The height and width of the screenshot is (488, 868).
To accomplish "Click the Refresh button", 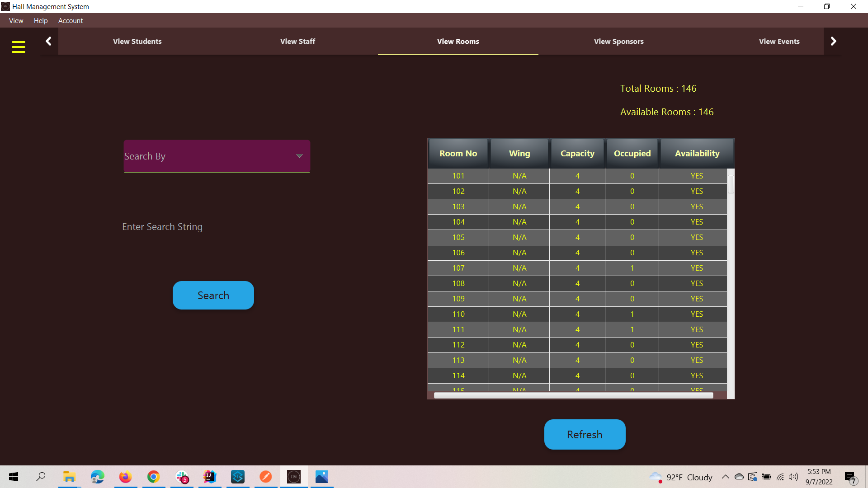I will coord(585,434).
